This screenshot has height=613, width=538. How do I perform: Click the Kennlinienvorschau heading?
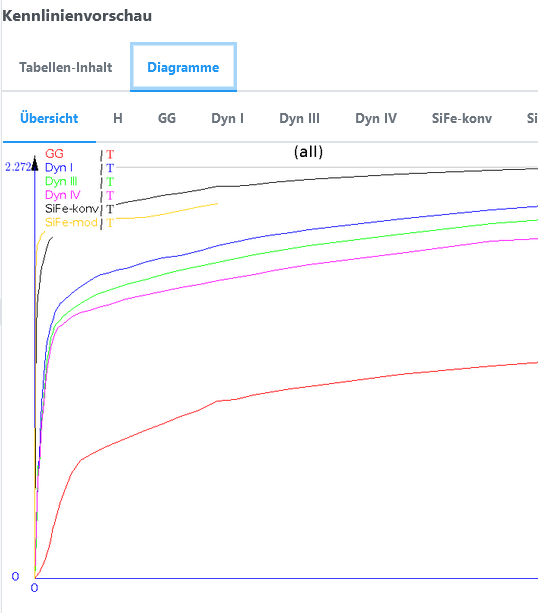click(x=77, y=16)
